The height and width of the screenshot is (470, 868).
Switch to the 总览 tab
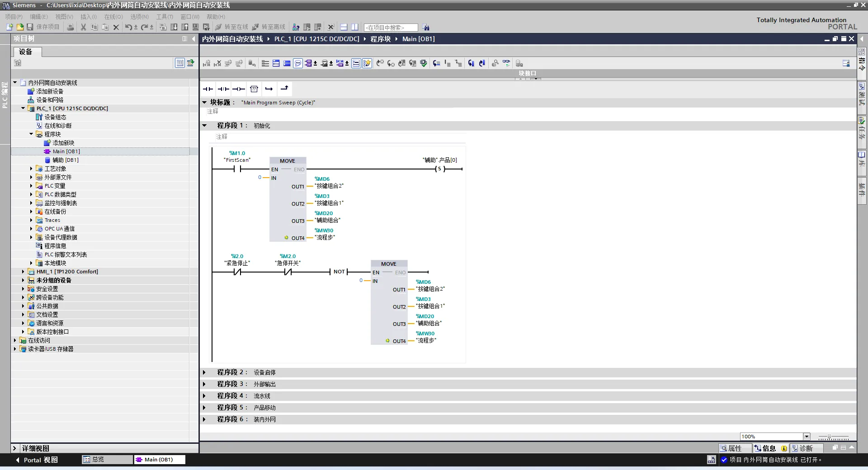(x=107, y=460)
